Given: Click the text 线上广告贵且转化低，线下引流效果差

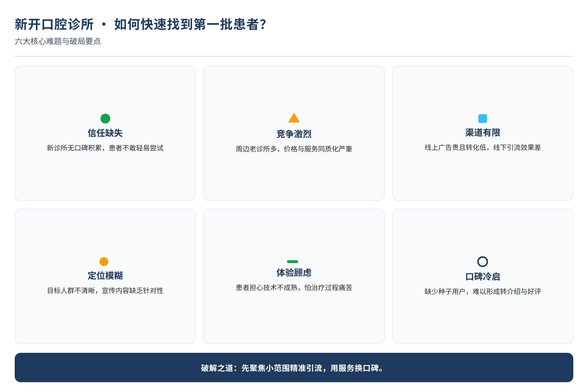Looking at the screenshot, I should (482, 147).
